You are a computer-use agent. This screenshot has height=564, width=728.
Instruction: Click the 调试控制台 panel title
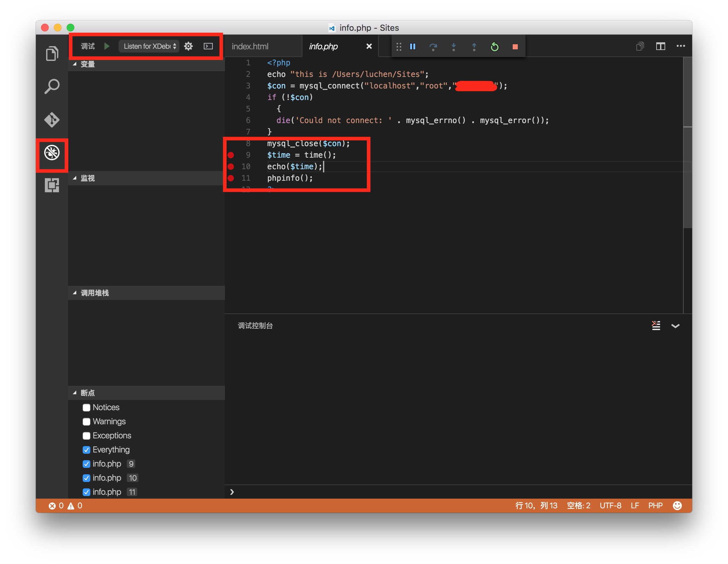click(255, 326)
